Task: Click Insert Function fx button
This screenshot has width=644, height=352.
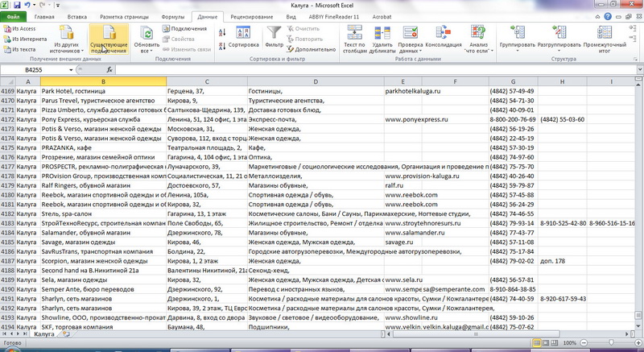Action: (x=109, y=70)
